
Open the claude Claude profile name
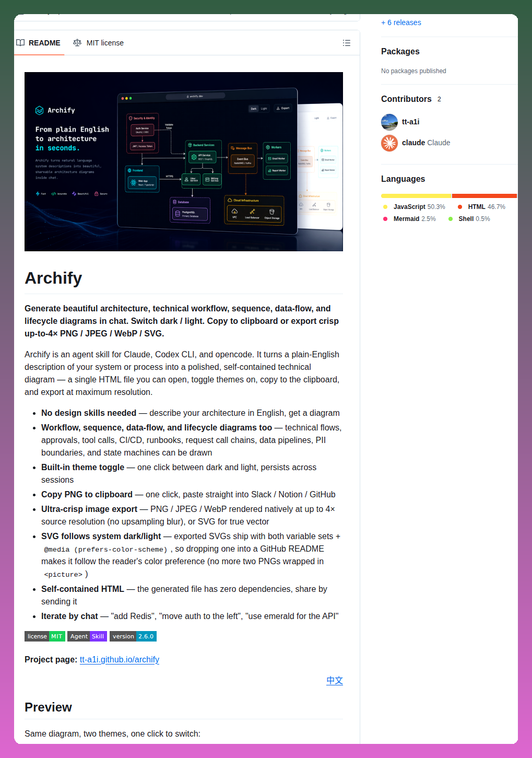tap(426, 143)
